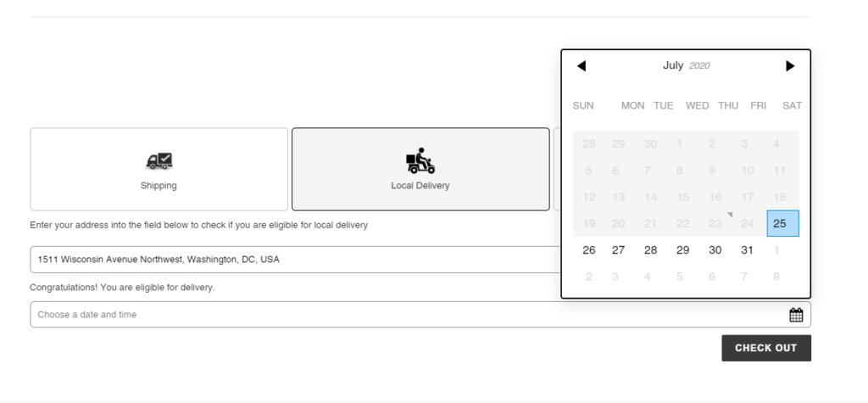Select July 25 in the calendar
Image resolution: width=868 pixels, height=403 pixels.
(x=780, y=224)
